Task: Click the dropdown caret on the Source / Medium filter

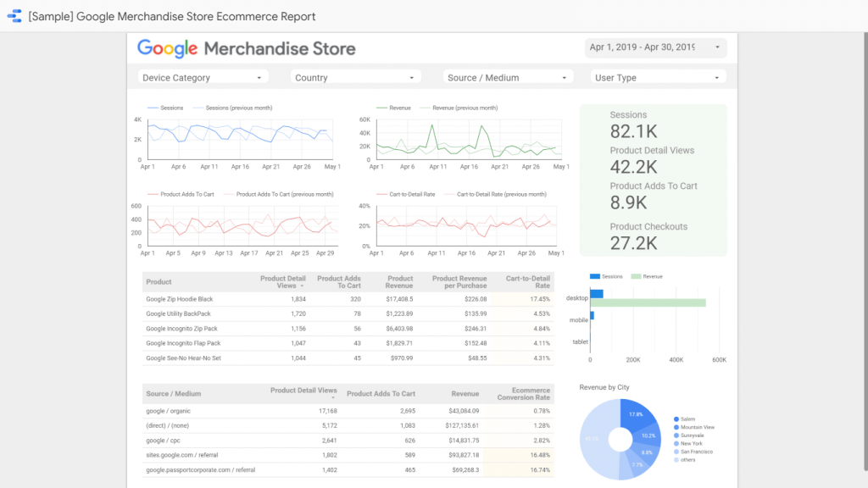Action: click(x=566, y=76)
